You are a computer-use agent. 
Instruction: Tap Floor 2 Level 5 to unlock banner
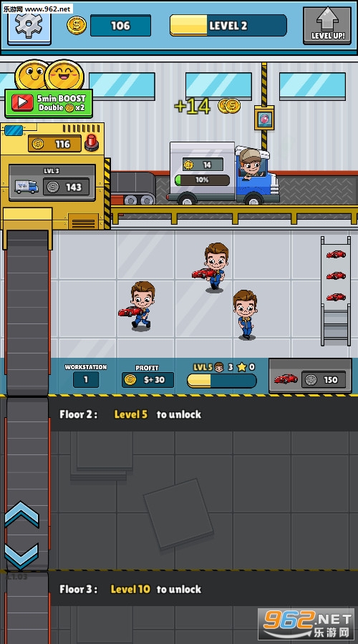point(203,414)
